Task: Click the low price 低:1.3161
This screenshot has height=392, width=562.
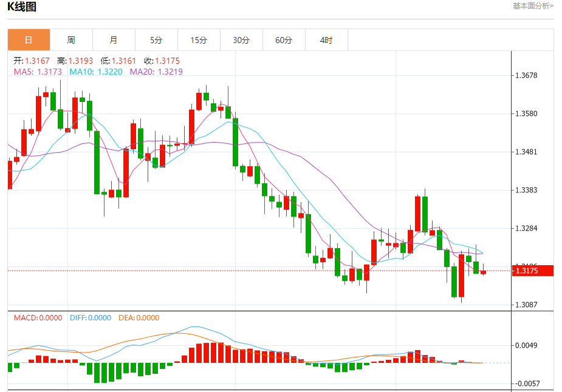Action: point(118,61)
